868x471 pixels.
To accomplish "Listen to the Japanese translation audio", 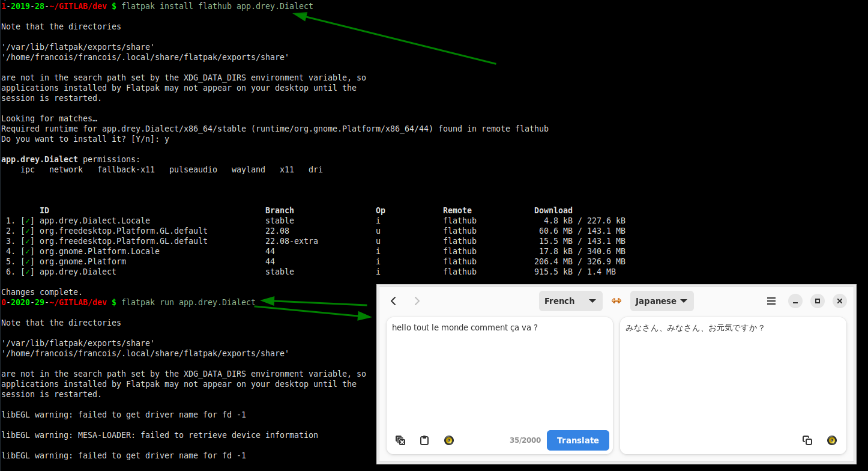I will pos(831,440).
